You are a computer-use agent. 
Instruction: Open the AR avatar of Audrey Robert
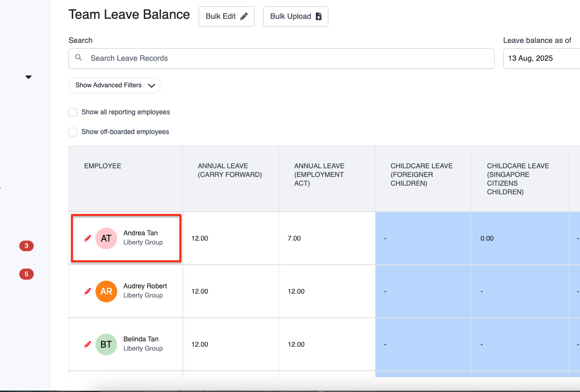point(106,291)
